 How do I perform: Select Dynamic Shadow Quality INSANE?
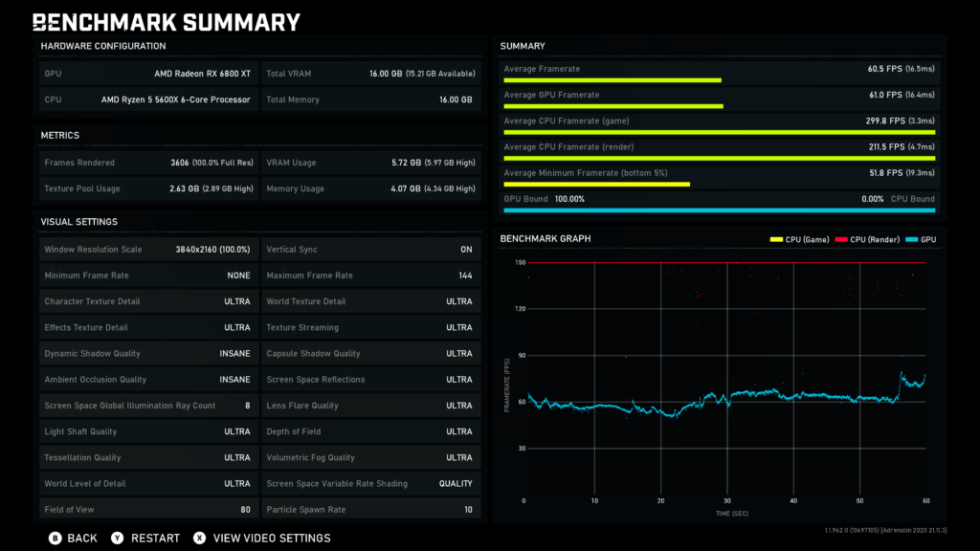(x=148, y=354)
